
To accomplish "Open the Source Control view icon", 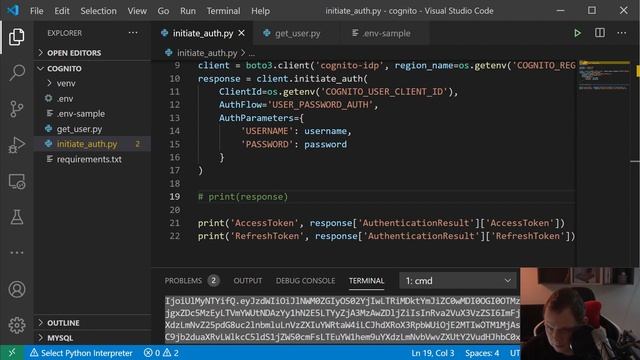I will click(16, 109).
